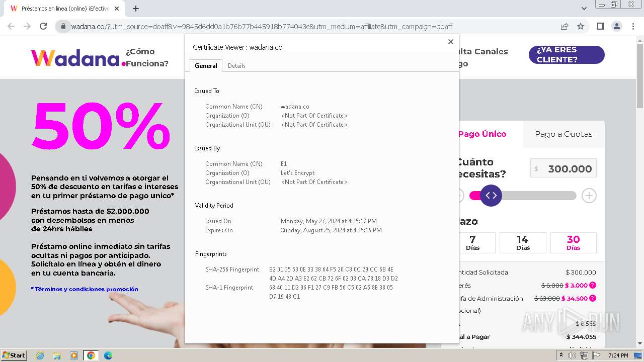
Task: Open Consulta Canales de Pago link
Action: (x=484, y=57)
